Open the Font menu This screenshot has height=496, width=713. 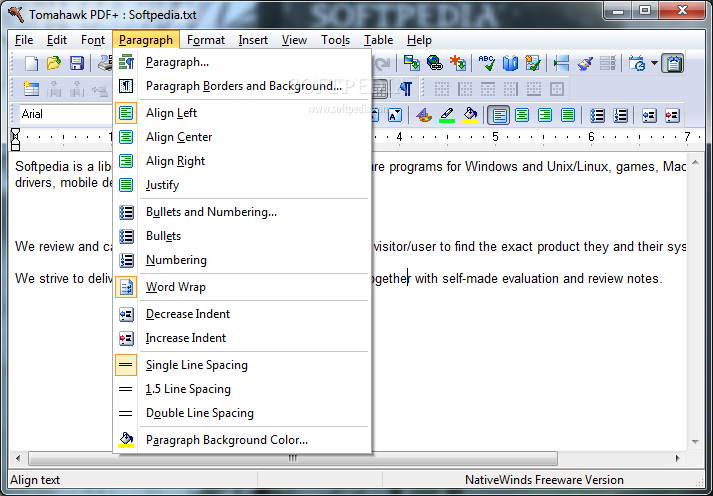93,40
